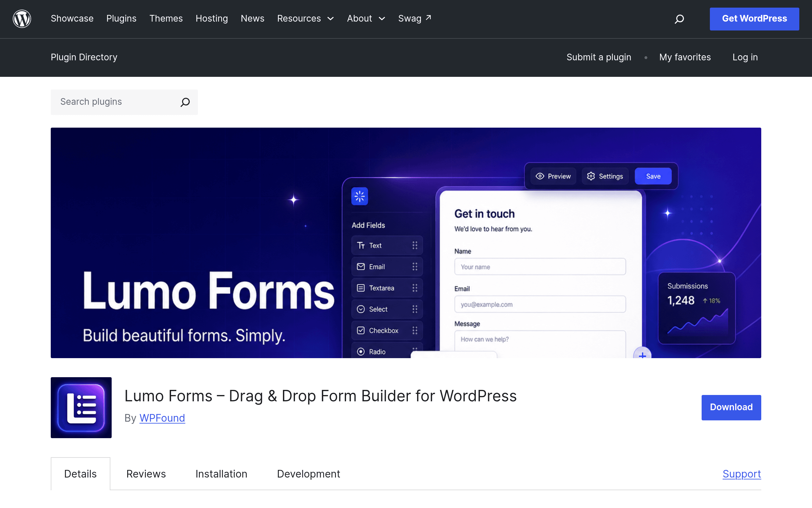The height and width of the screenshot is (508, 812).
Task: Switch to the Reviews tab
Action: point(146,474)
